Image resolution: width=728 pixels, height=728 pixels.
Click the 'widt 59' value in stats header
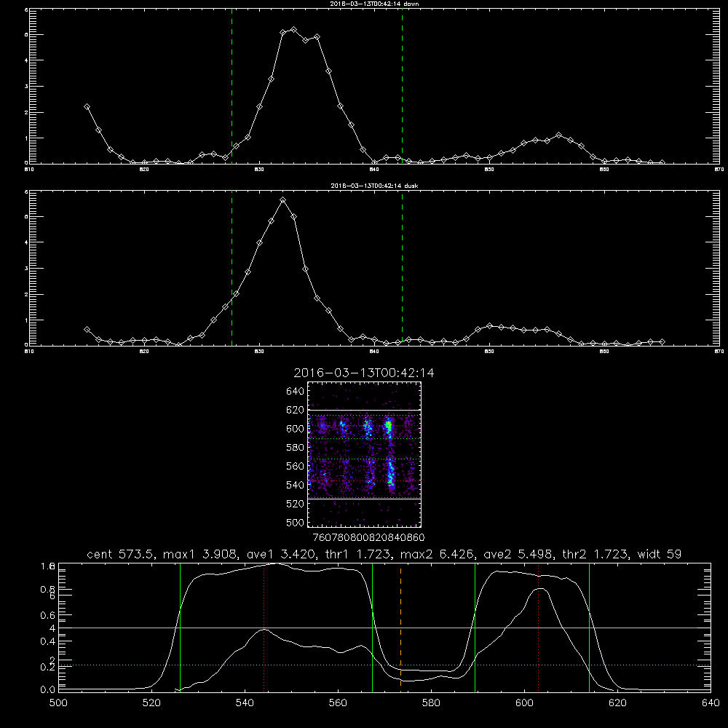pos(660,554)
